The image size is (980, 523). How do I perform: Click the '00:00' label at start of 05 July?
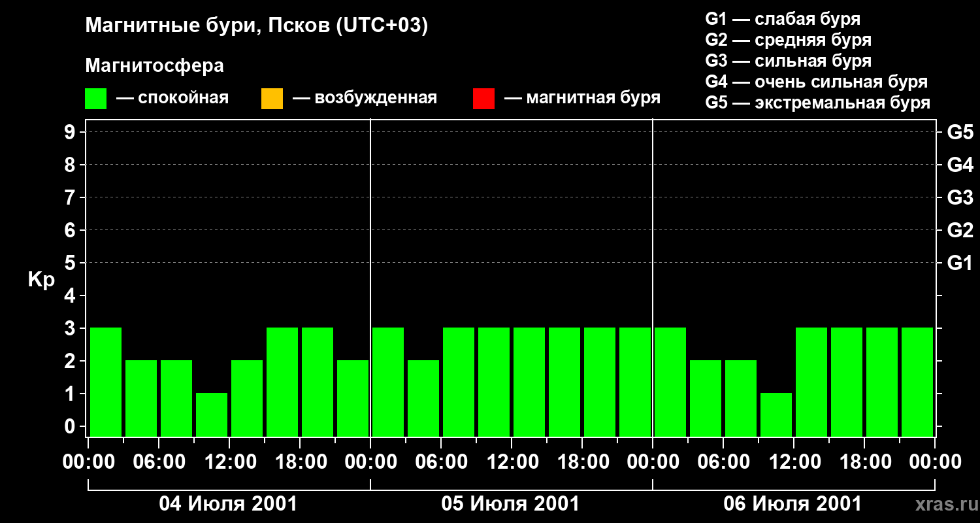pyautogui.click(x=370, y=462)
